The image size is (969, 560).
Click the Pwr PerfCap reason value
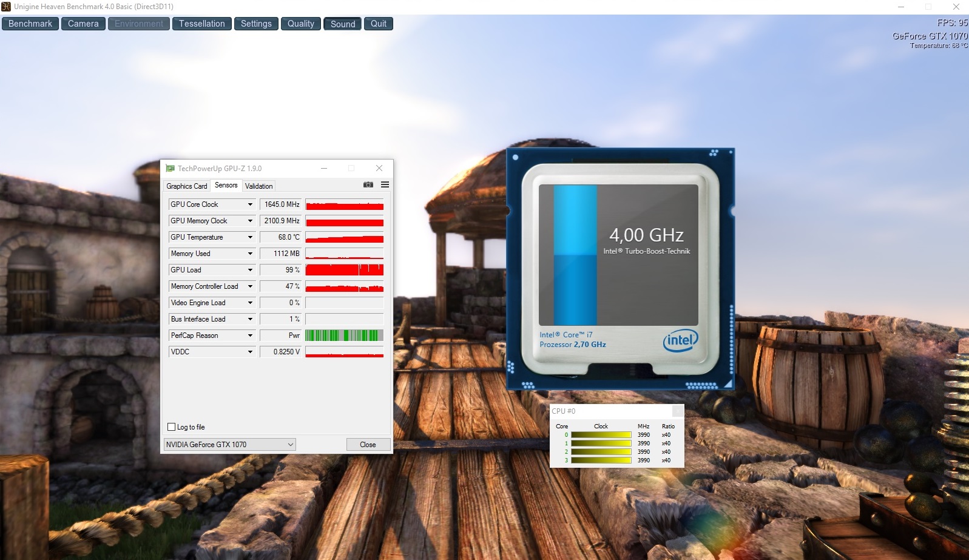coord(281,336)
